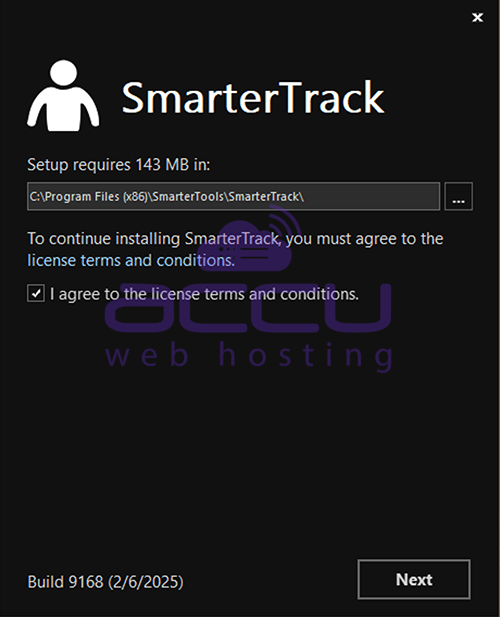This screenshot has height=617, width=500.
Task: Click the purple 'accu' watermark logo
Action: [248, 308]
